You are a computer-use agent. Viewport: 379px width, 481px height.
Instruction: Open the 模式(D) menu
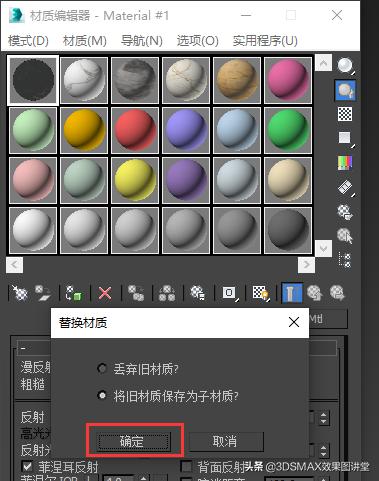point(28,41)
